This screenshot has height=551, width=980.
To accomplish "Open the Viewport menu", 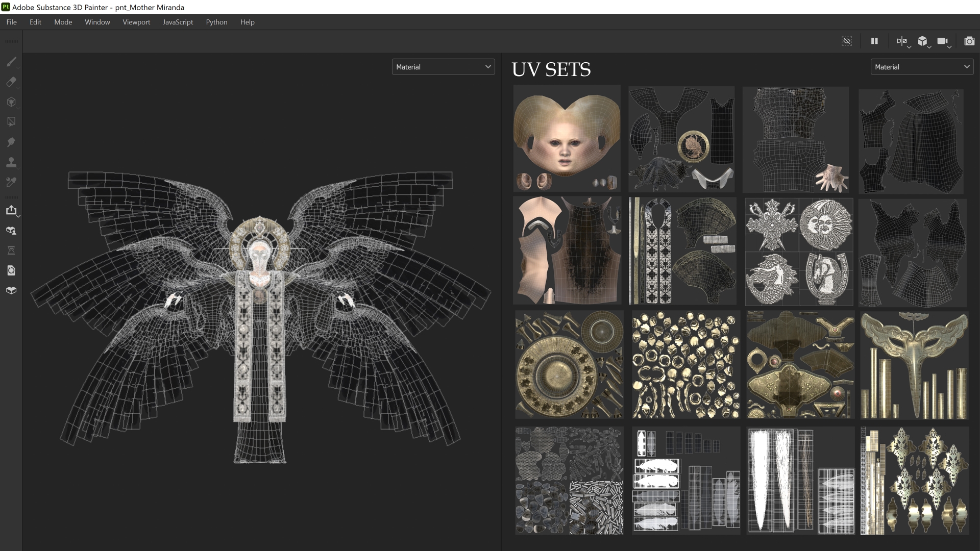I will click(x=136, y=22).
